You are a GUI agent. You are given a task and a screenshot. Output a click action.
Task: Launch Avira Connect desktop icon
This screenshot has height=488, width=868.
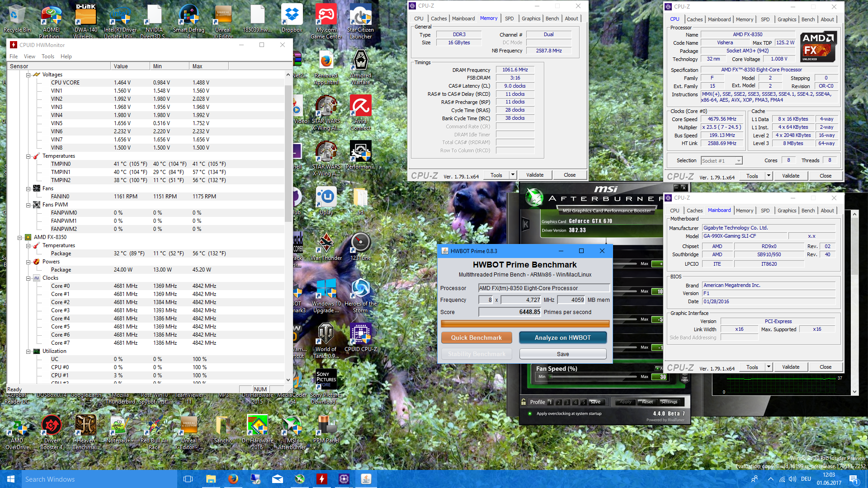(360, 113)
